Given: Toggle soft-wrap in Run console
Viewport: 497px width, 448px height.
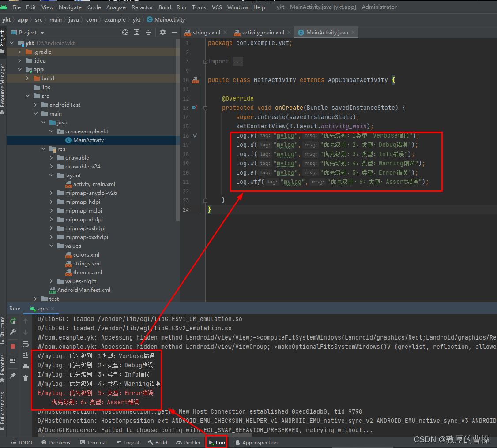Looking at the screenshot, I should (x=26, y=344).
